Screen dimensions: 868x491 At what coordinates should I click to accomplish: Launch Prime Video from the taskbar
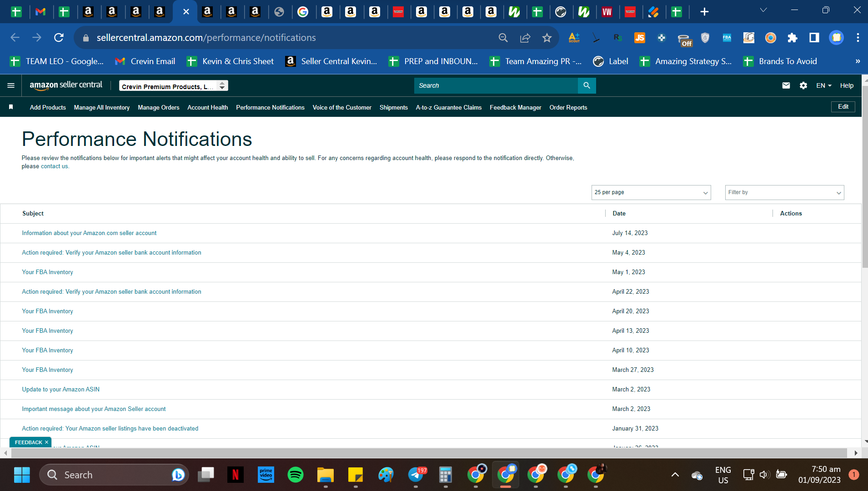pyautogui.click(x=266, y=475)
